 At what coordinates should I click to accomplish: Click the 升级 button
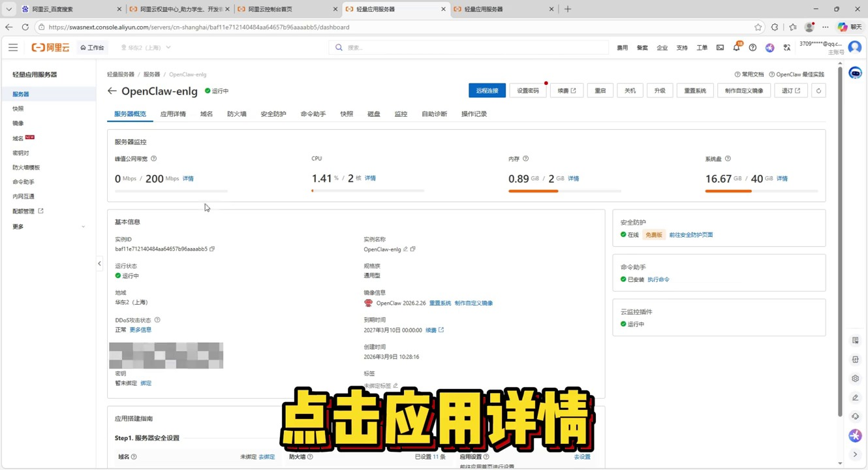click(660, 91)
